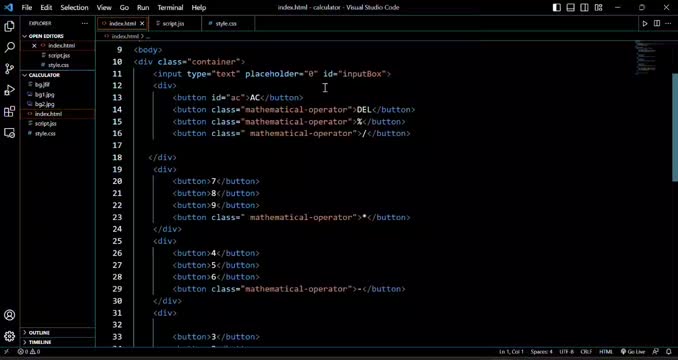Open the Search view in activity bar
This screenshot has width=678, height=360.
pos(9,48)
